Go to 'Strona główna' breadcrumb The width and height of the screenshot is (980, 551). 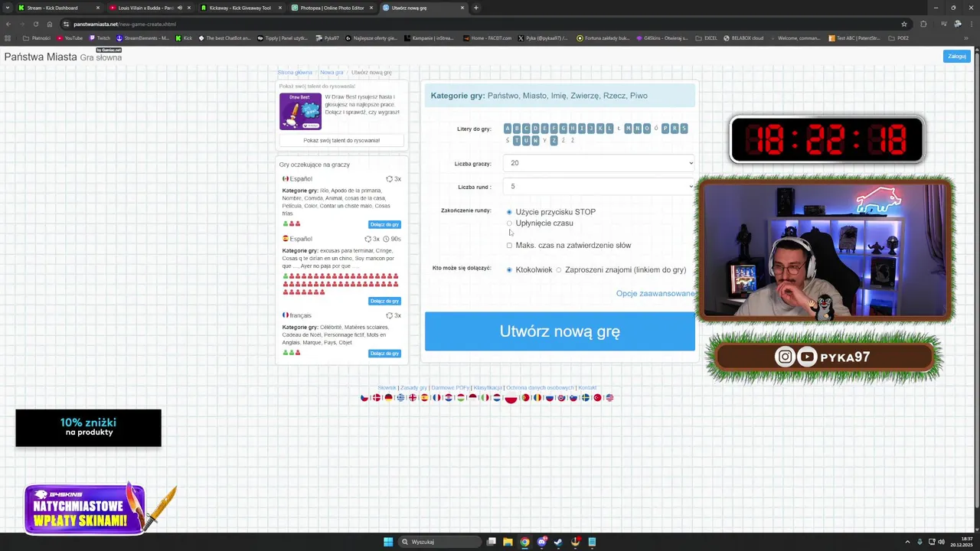click(295, 73)
